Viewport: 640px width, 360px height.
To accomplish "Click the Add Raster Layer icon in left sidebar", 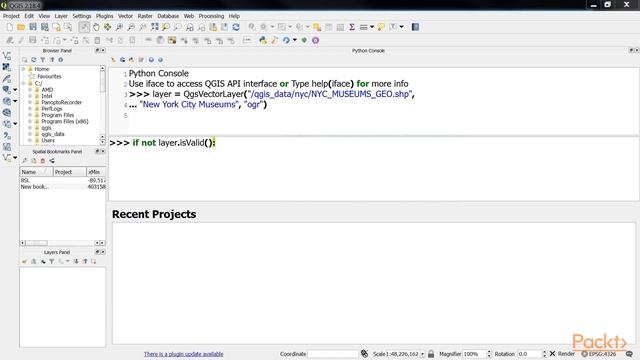I will pos(7,67).
